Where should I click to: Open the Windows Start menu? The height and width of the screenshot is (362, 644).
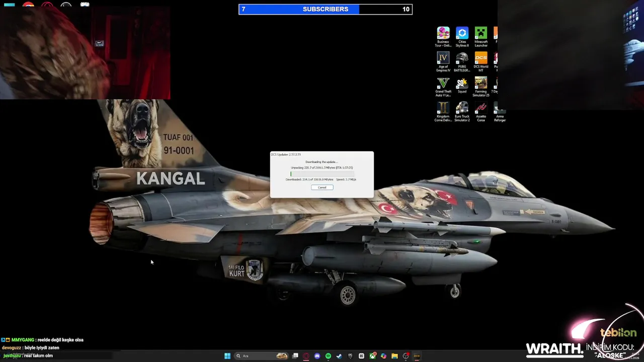coord(227,356)
